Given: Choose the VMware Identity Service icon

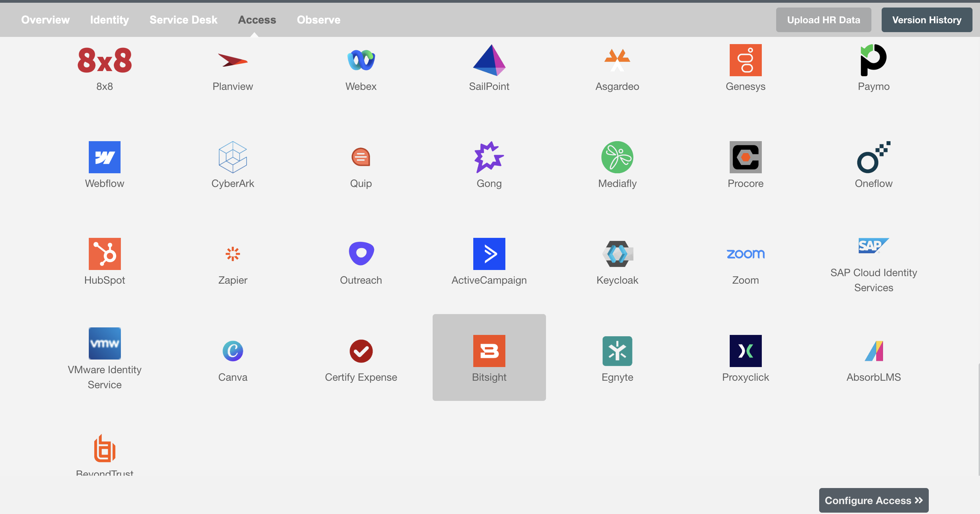Looking at the screenshot, I should click(104, 343).
